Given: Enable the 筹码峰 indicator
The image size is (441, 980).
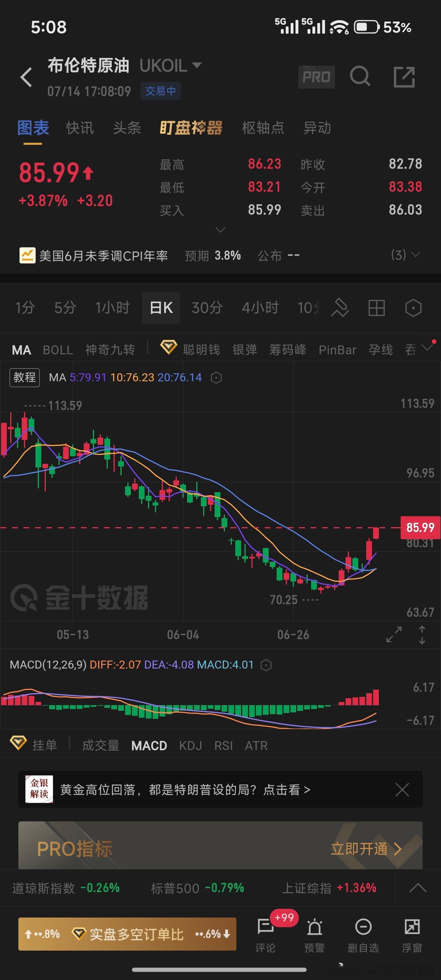Looking at the screenshot, I should tap(288, 350).
